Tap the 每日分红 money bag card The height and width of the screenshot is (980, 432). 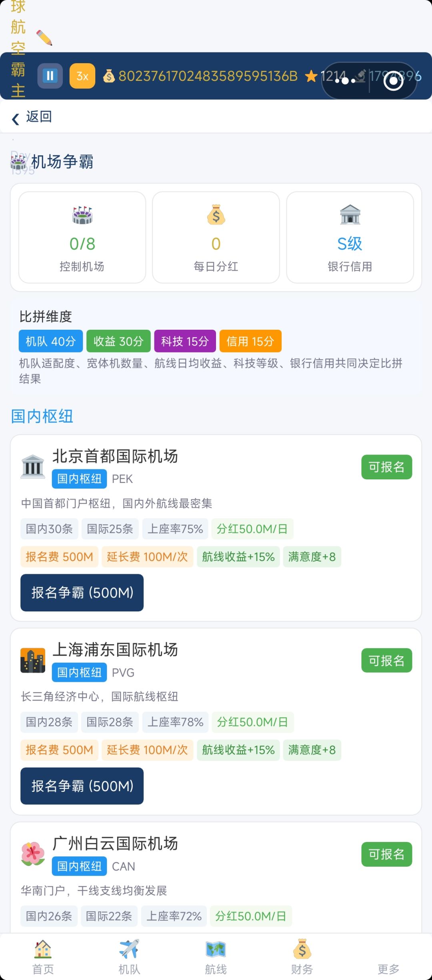pyautogui.click(x=216, y=237)
